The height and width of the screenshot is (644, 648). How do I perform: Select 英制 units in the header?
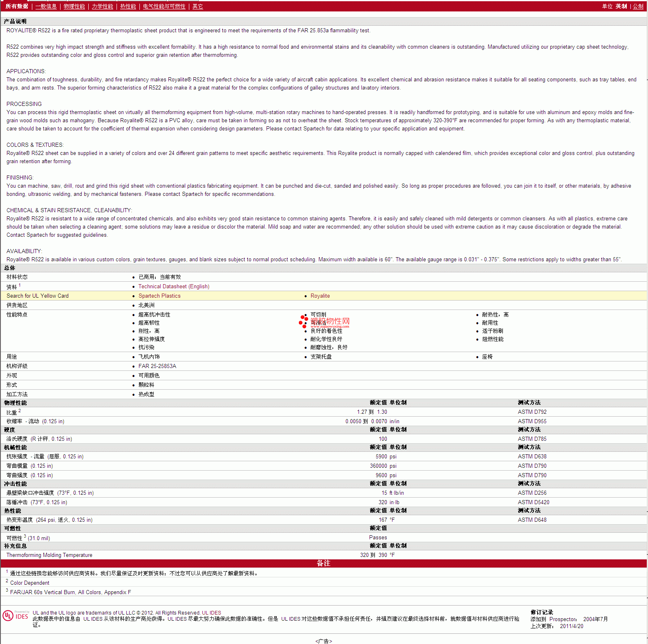(621, 6)
